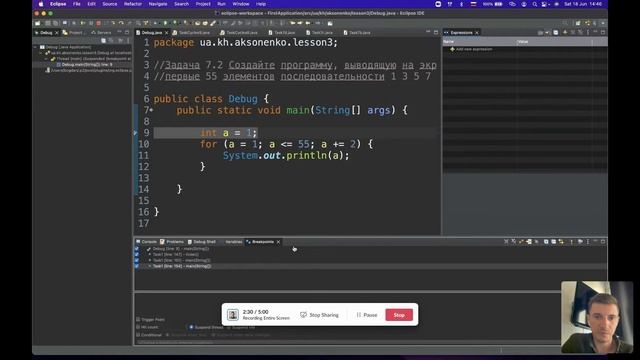Screen dimensions: 640x360
Task: Click the red Stop recording button
Action: click(x=399, y=315)
